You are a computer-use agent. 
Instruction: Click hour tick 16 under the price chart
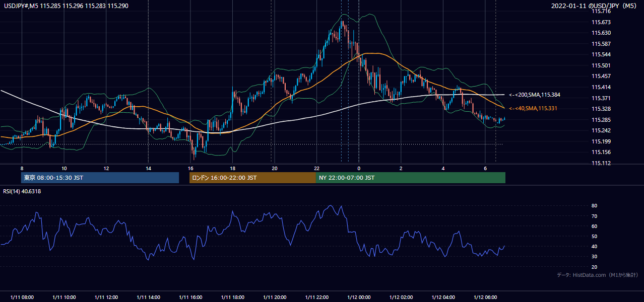tap(190, 168)
